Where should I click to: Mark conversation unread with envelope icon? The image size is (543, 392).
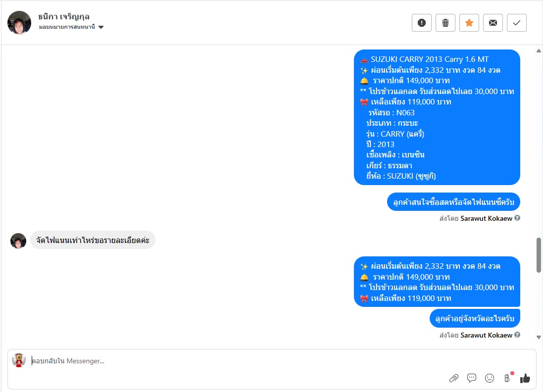tap(493, 23)
